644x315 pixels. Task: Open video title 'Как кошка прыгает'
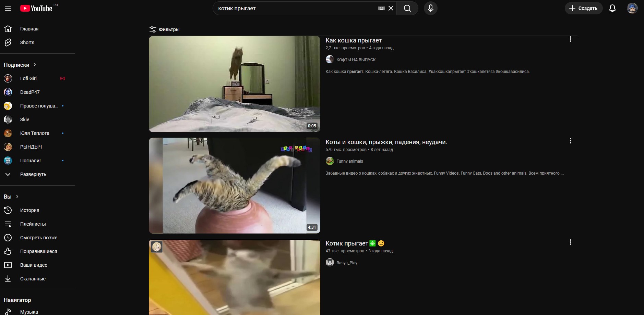[x=354, y=40]
